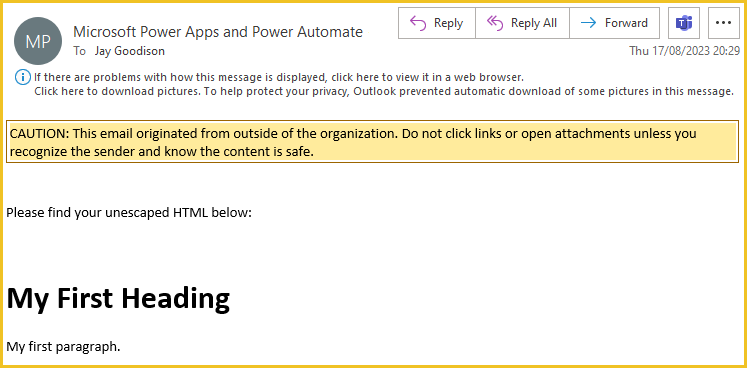
Task: Click the purple Reply arrow icon
Action: coord(418,23)
